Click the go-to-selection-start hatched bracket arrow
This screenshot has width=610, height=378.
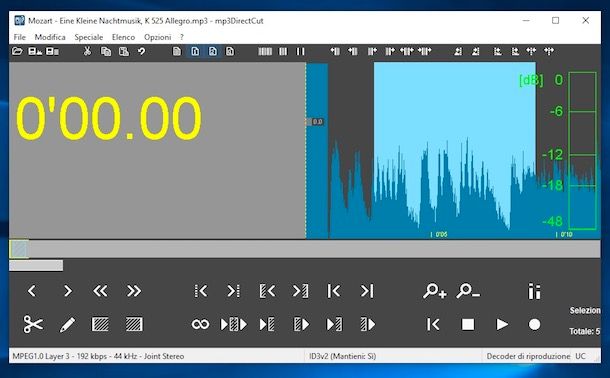click(267, 291)
